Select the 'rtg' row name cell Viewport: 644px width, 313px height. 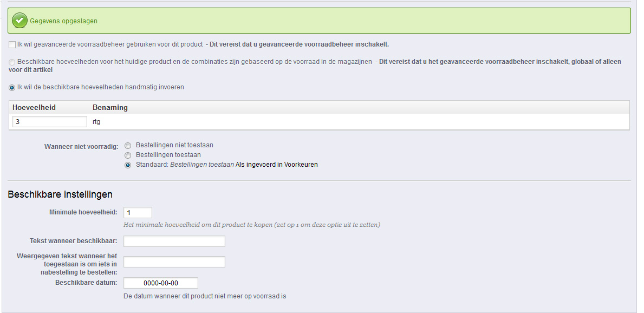[96, 122]
